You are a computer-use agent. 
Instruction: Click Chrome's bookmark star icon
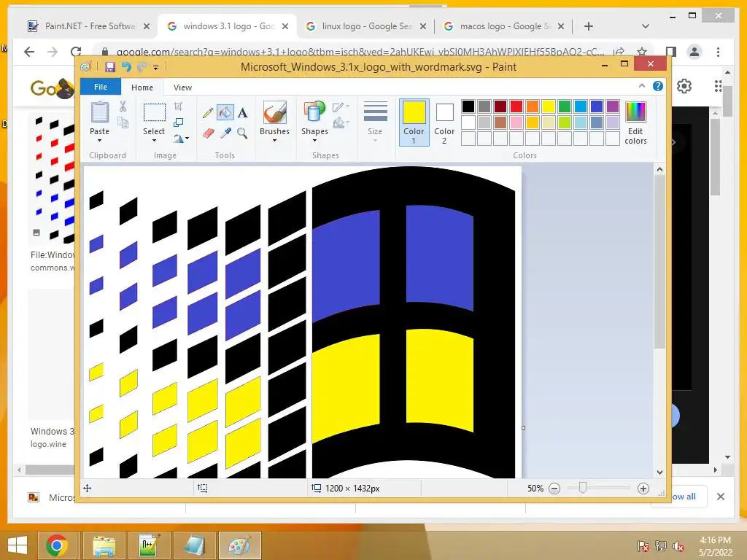(642, 52)
